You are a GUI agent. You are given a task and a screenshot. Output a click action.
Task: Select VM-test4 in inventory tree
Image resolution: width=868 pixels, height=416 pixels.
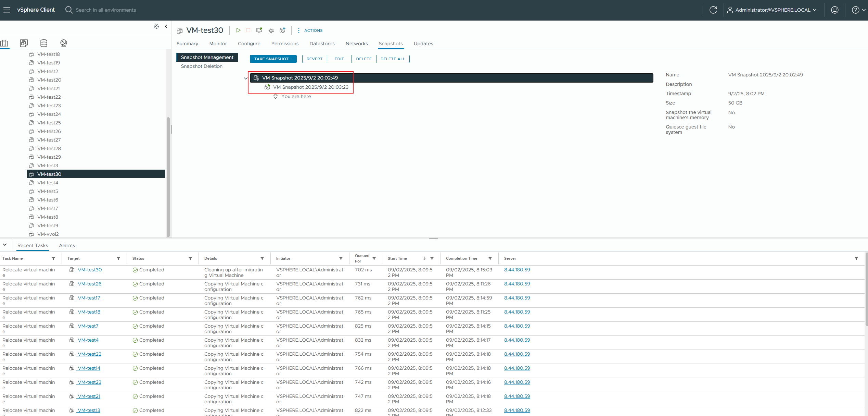(48, 183)
